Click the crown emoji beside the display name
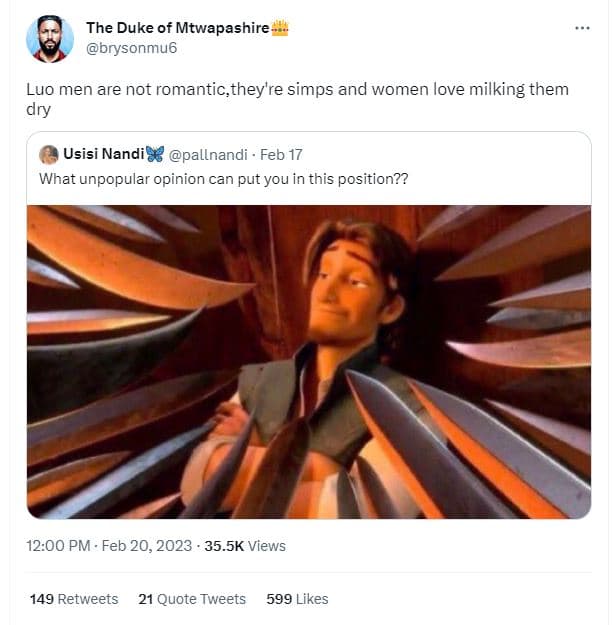This screenshot has height=625, width=613. (x=280, y=28)
